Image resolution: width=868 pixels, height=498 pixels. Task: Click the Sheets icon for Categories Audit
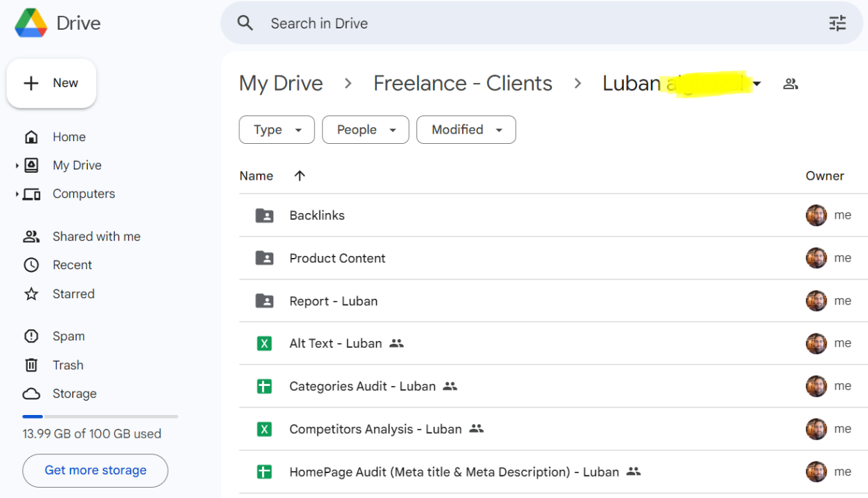[x=264, y=386]
